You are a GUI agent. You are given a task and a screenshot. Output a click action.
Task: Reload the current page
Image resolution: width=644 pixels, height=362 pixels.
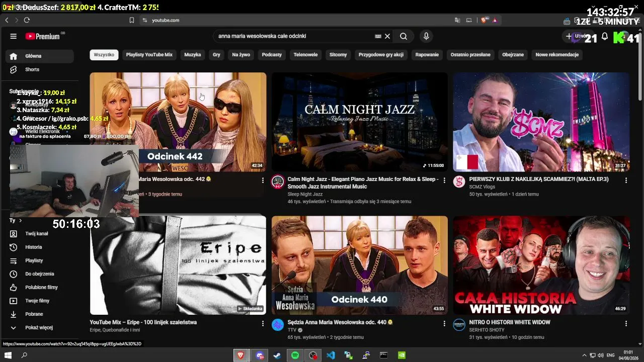tap(27, 20)
